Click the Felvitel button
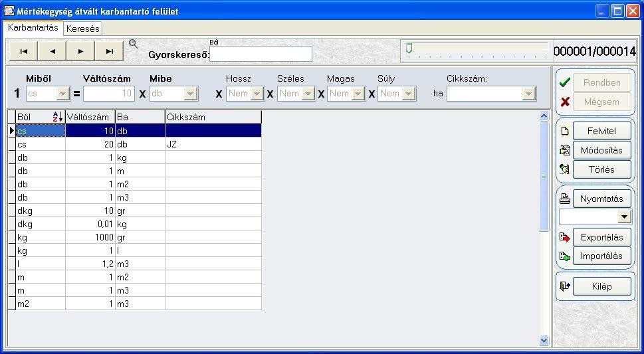644x354 pixels. [x=601, y=132]
